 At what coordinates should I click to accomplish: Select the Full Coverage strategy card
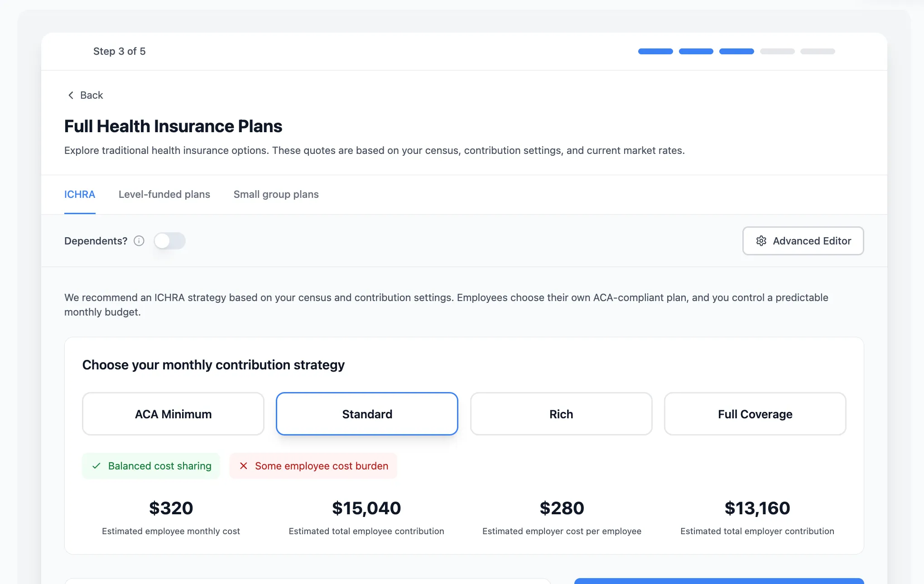pos(755,413)
